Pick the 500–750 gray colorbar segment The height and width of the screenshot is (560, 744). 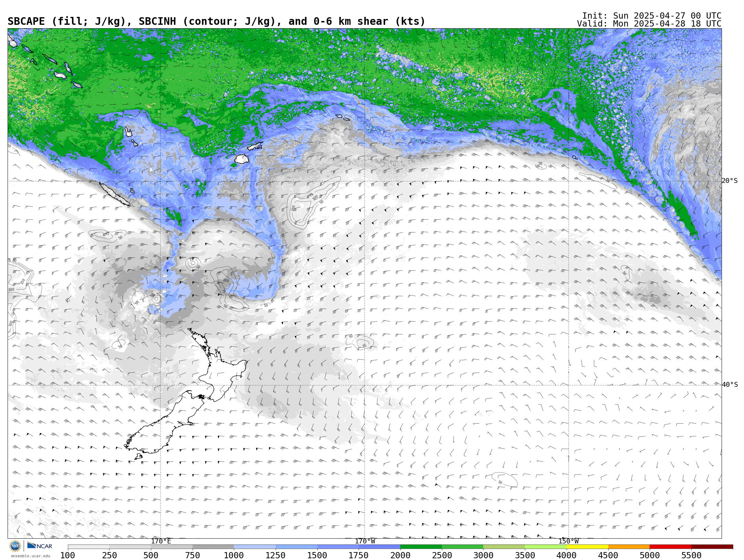172,547
